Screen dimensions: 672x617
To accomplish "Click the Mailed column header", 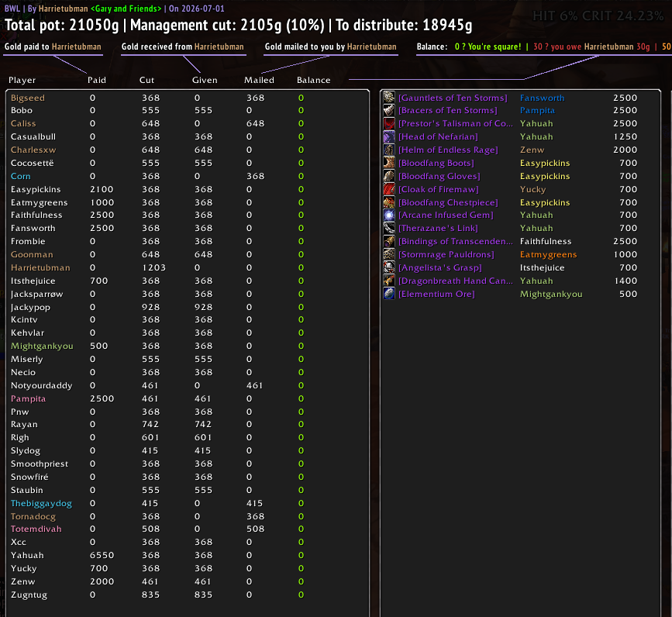I will coord(260,80).
